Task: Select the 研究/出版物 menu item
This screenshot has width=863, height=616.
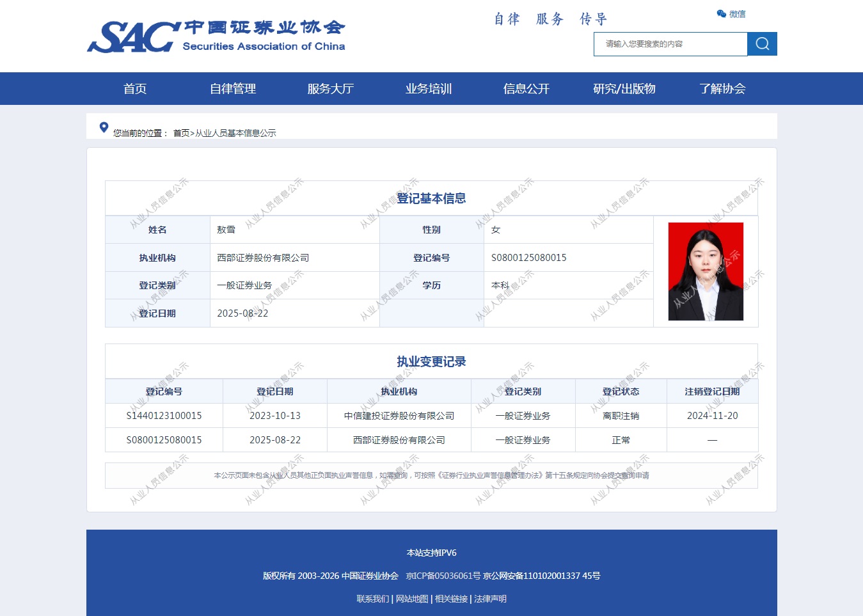Action: click(624, 89)
